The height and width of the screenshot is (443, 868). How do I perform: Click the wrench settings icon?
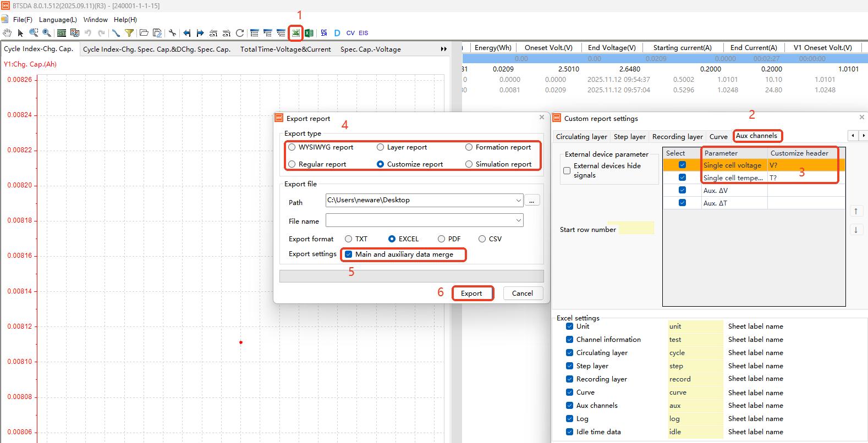[172, 33]
